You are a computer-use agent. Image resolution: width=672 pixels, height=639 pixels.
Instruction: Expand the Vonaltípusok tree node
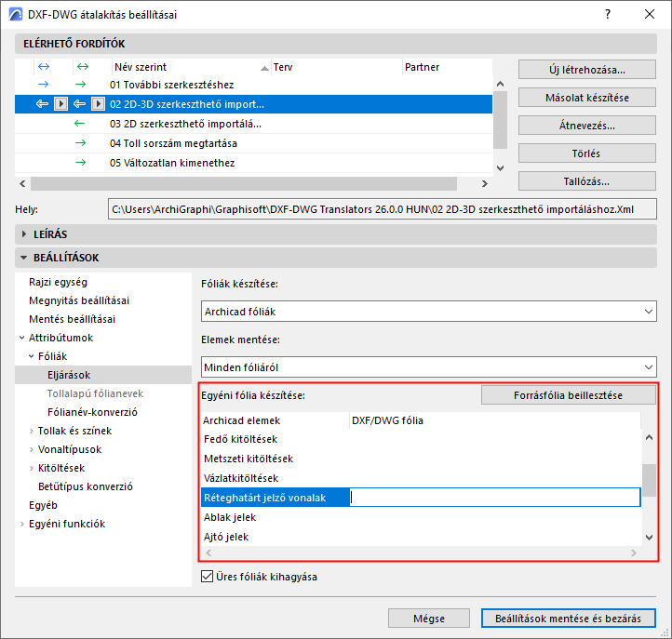click(32, 449)
